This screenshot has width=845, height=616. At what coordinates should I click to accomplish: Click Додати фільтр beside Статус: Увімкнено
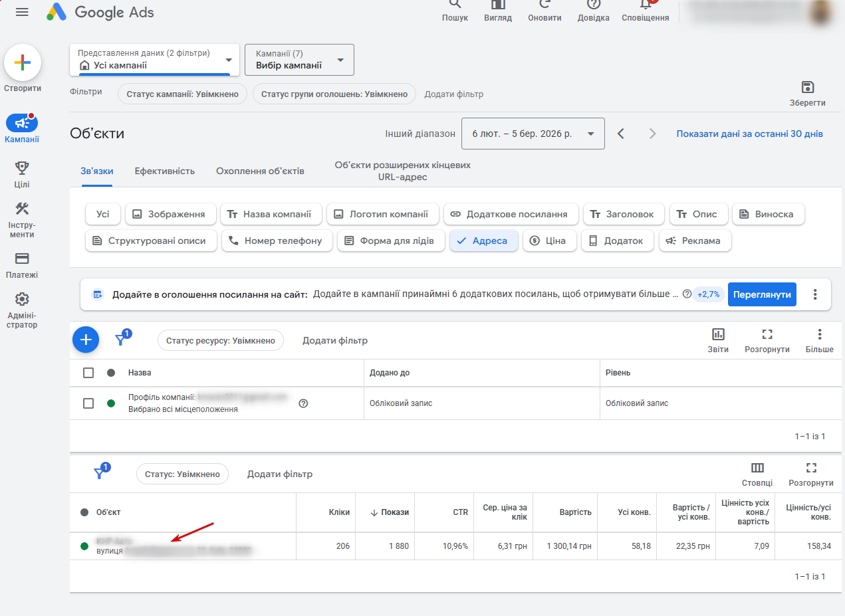coord(280,474)
